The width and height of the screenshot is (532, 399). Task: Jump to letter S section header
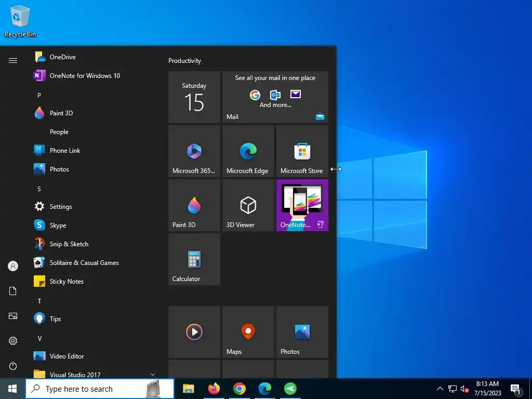tap(39, 189)
